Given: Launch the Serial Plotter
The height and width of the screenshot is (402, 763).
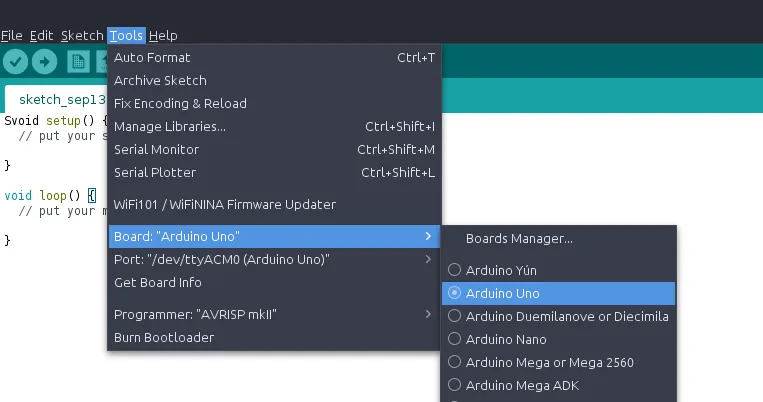Looking at the screenshot, I should 156,173.
